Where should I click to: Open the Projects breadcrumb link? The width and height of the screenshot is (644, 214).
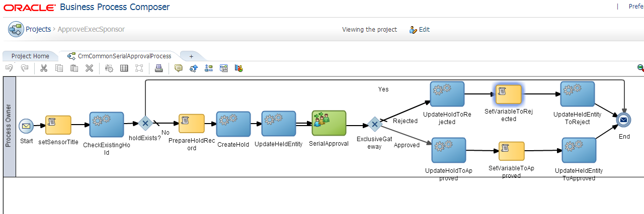tap(38, 29)
